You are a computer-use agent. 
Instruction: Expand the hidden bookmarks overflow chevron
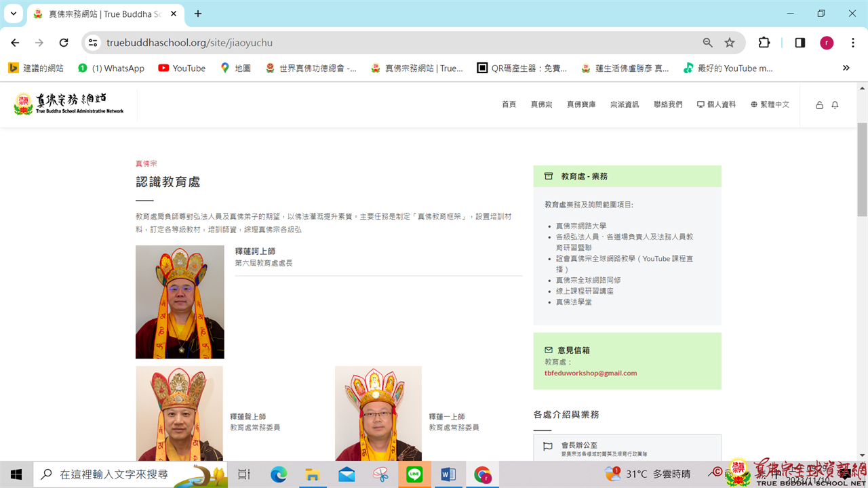846,68
